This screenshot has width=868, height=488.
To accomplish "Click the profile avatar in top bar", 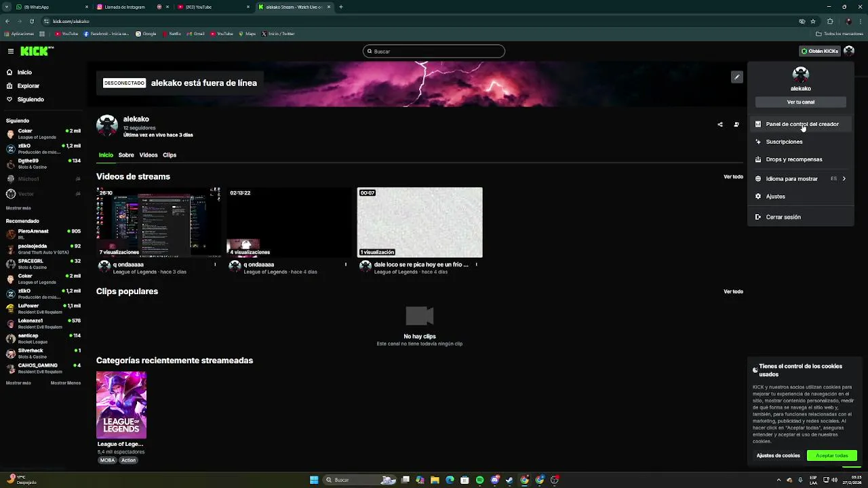I will pos(849,52).
